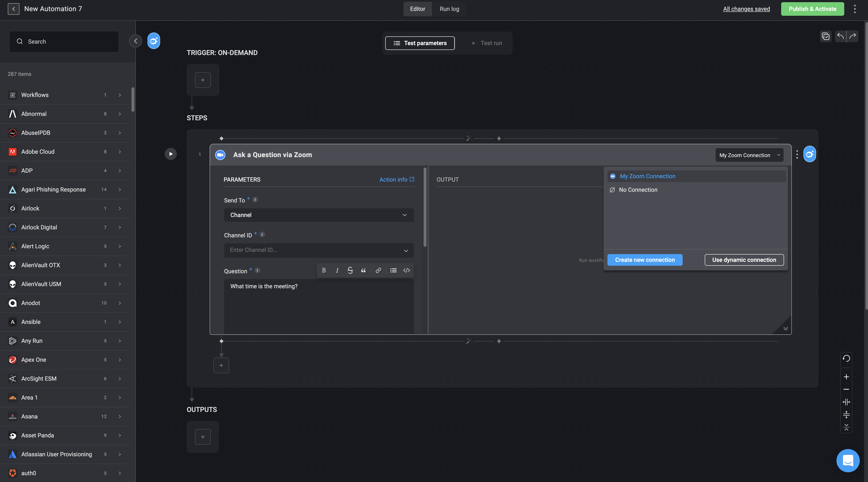
Task: Click collapse all icon in zoom controls
Action: click(846, 427)
